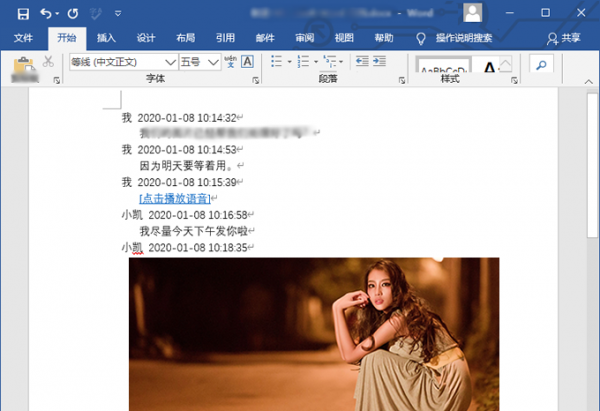Switch to the 审阅 tab
Viewport: 600px width, 411px height.
pos(305,38)
